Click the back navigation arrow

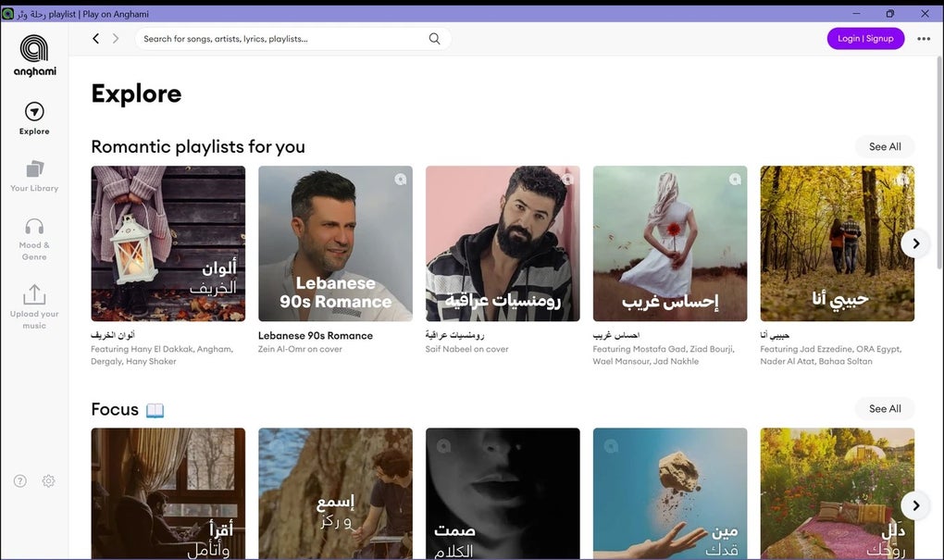(x=95, y=38)
